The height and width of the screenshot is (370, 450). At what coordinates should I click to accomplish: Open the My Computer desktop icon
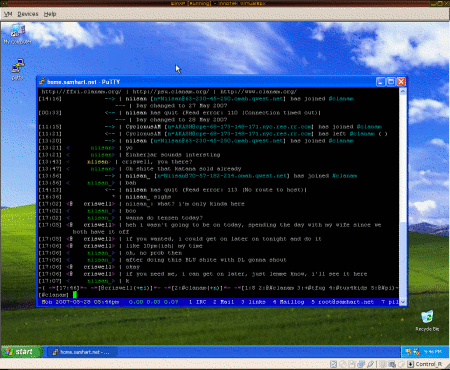17,34
